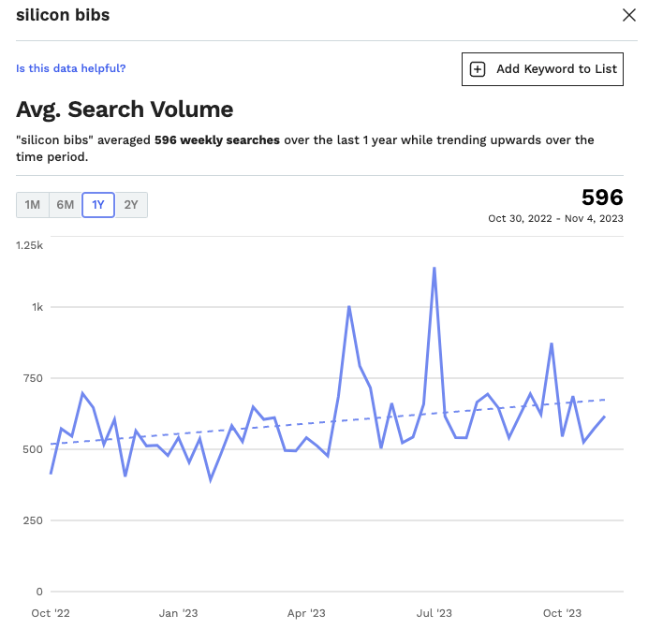Click the late September '23 spike on chart
The height and width of the screenshot is (644, 648).
coord(552,344)
